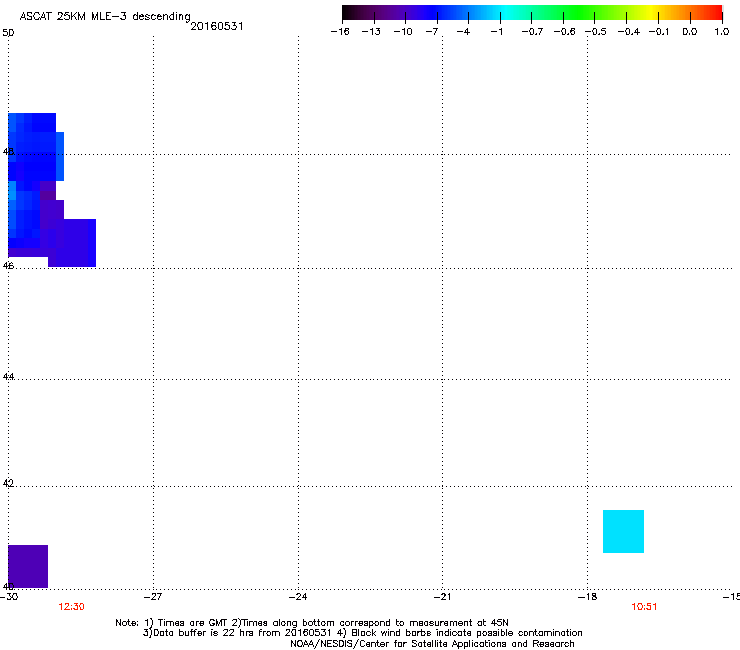740x650 pixels.
Task: Click the colorbar label 1.0
Action: coord(722,32)
